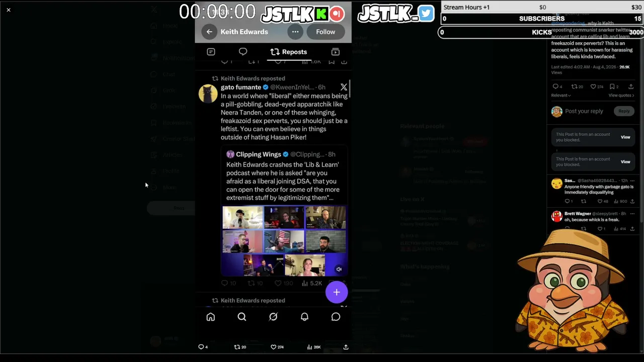Reply to gato fumante's post showing 10 replies
Screen dimensions: 644x362
[228, 283]
